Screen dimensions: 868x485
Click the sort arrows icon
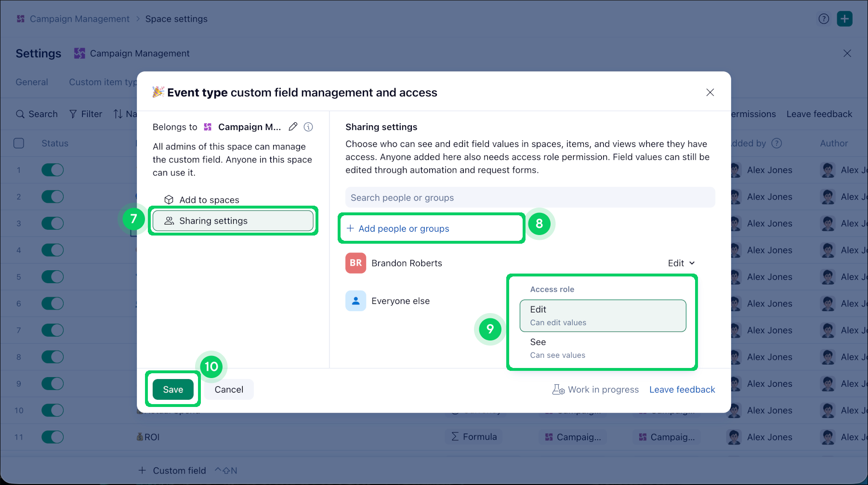[x=118, y=114]
